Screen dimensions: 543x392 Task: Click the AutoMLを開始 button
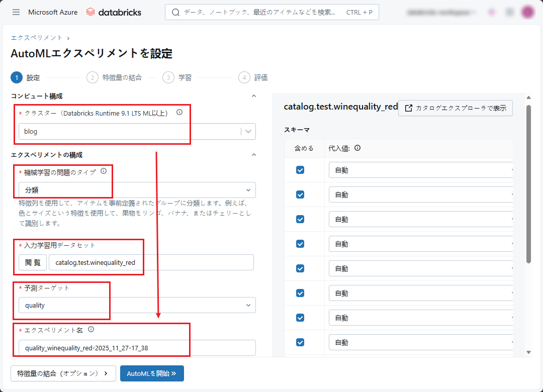pos(152,373)
